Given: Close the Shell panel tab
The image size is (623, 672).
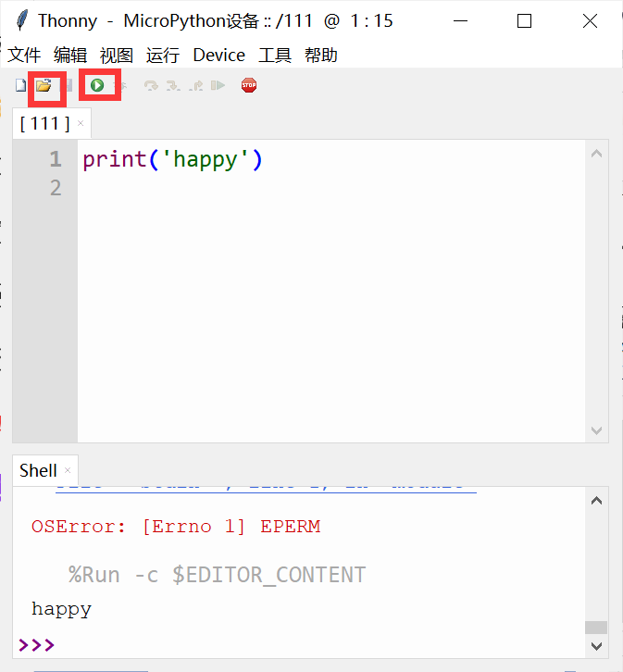Looking at the screenshot, I should [x=68, y=470].
